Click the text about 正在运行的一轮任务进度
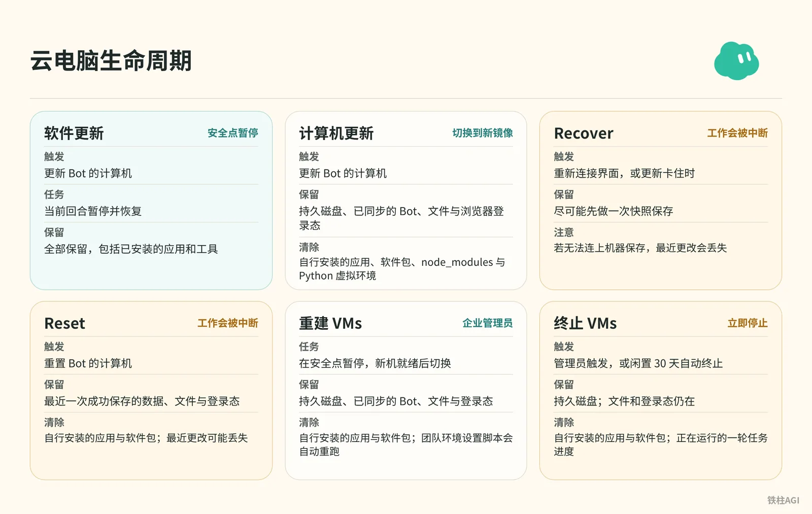Image resolution: width=812 pixels, height=514 pixels. coord(661,445)
